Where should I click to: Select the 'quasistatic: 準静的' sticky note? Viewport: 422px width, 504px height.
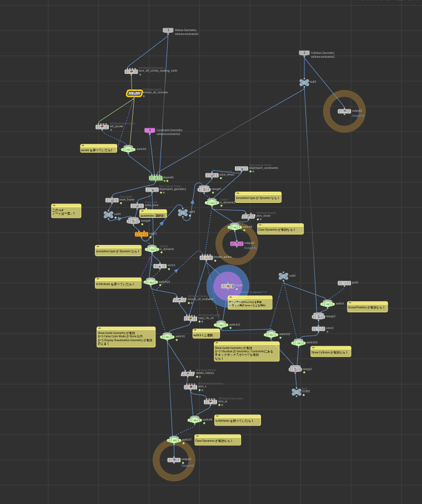coord(153,214)
